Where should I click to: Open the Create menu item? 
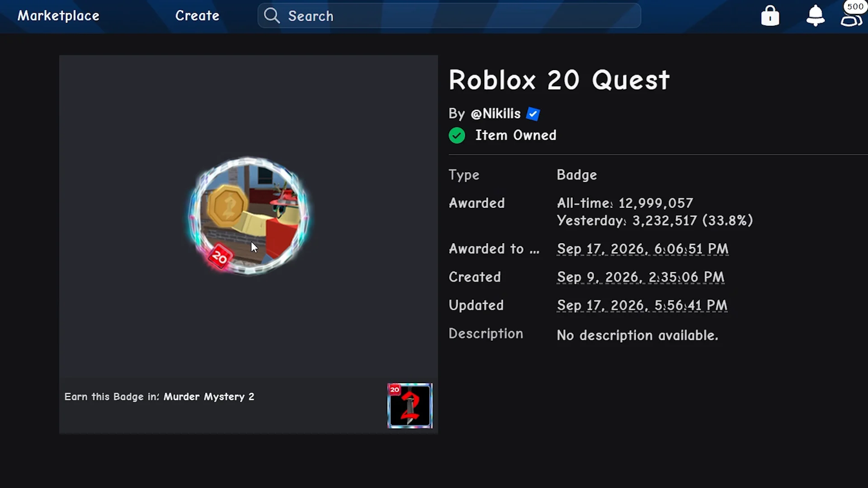197,16
